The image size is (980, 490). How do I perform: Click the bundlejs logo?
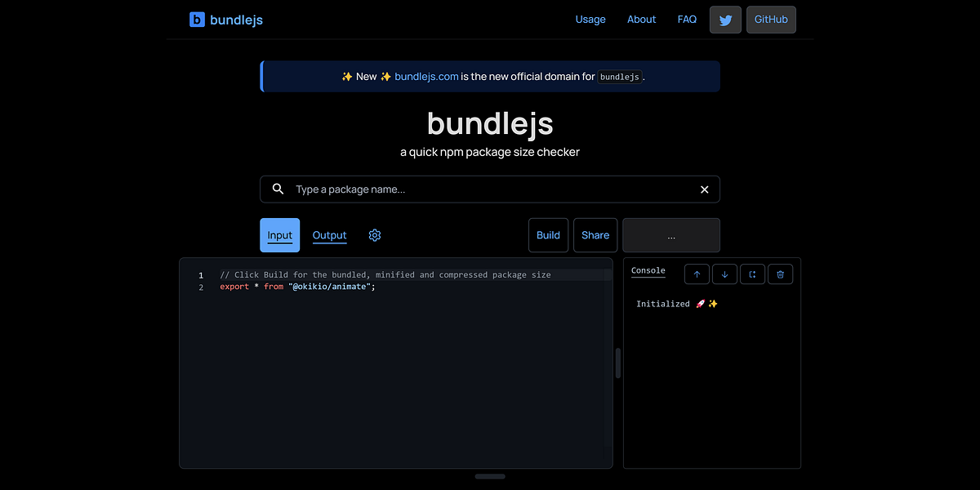coord(226,19)
